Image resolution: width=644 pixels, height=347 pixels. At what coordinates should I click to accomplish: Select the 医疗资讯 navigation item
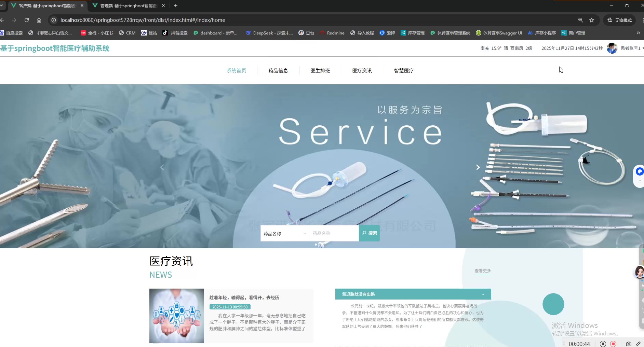pyautogui.click(x=362, y=70)
